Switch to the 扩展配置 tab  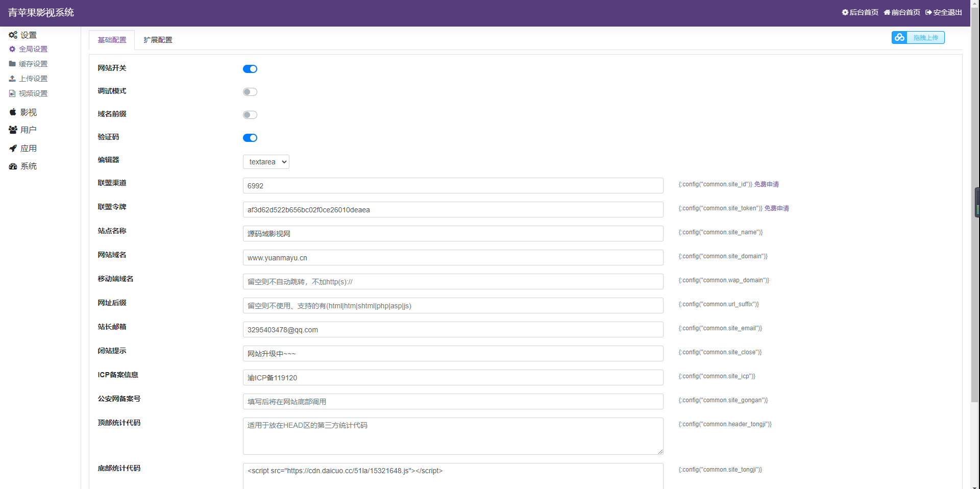[x=158, y=40]
